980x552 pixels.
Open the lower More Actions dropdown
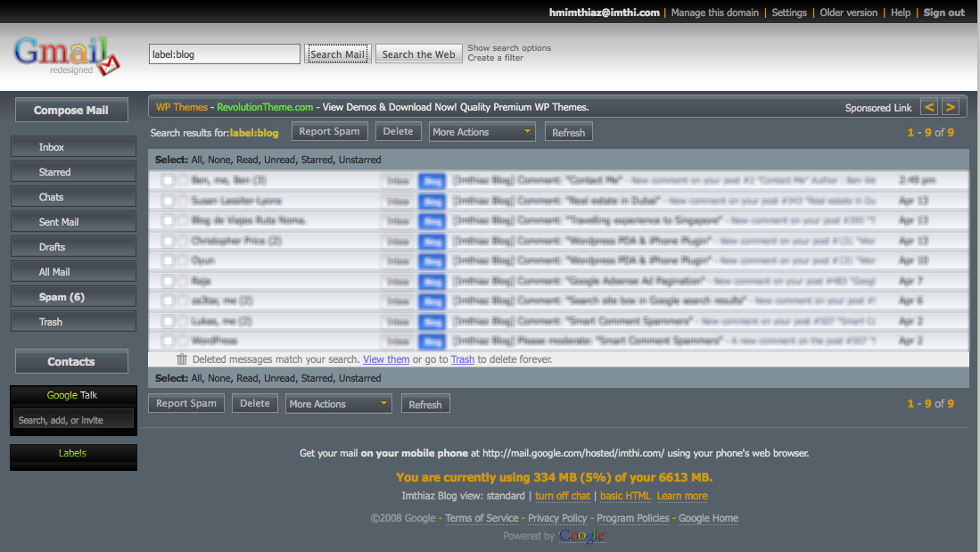339,404
